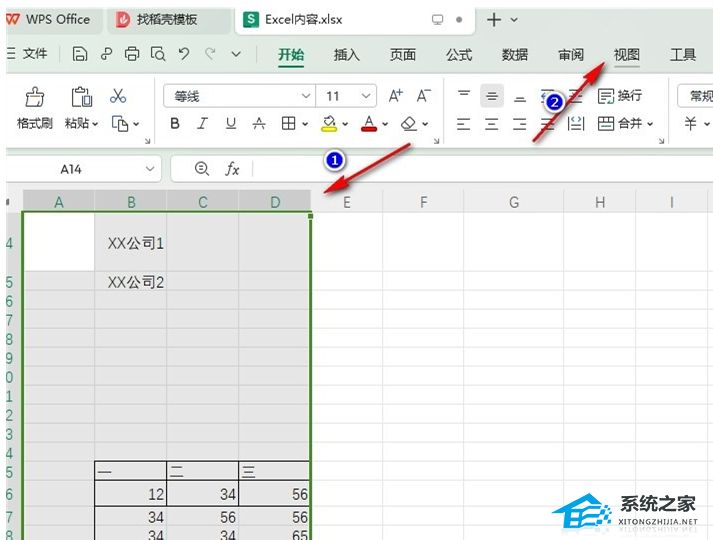Click the plus new tab button

point(494,20)
